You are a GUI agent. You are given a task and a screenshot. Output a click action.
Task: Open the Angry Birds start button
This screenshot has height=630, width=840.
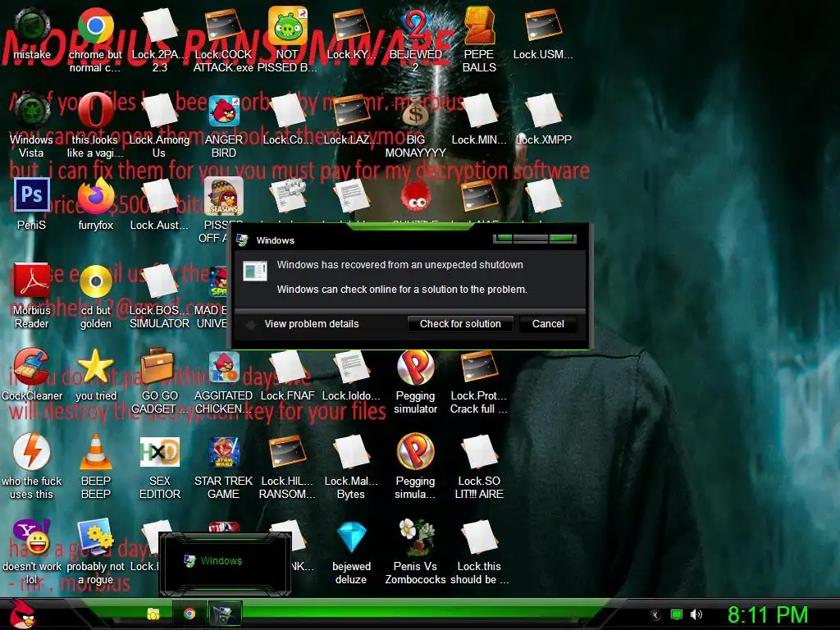[x=22, y=614]
